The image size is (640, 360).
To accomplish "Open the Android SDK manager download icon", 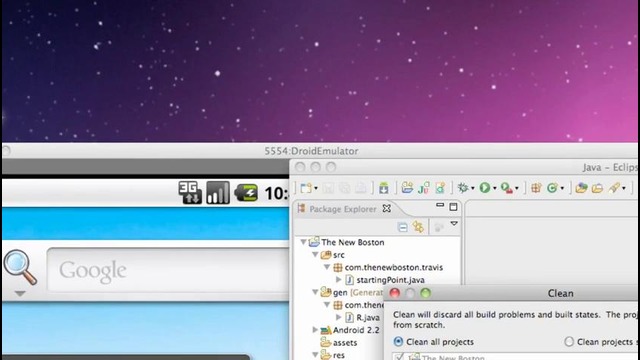I will (x=384, y=188).
